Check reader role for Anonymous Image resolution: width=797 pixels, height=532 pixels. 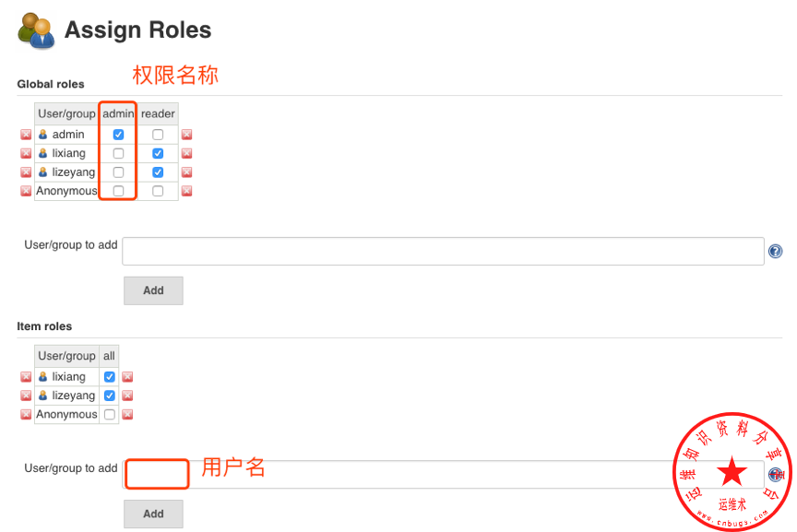[158, 191]
